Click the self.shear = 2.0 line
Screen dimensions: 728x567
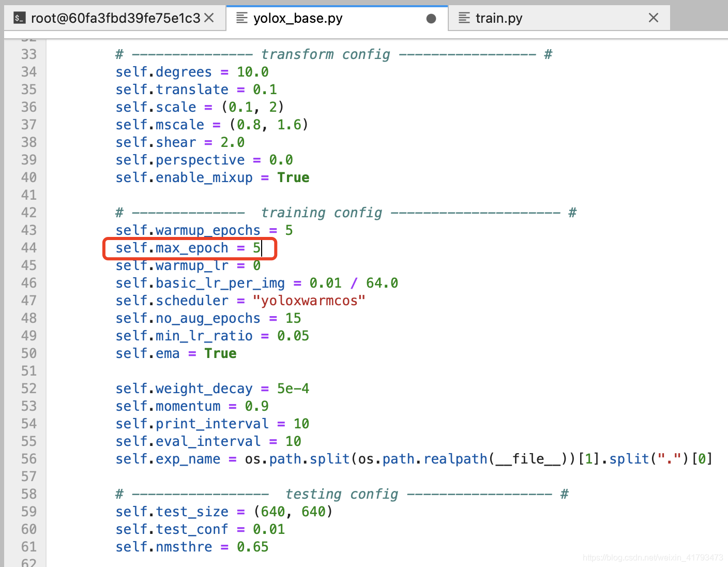pos(180,142)
